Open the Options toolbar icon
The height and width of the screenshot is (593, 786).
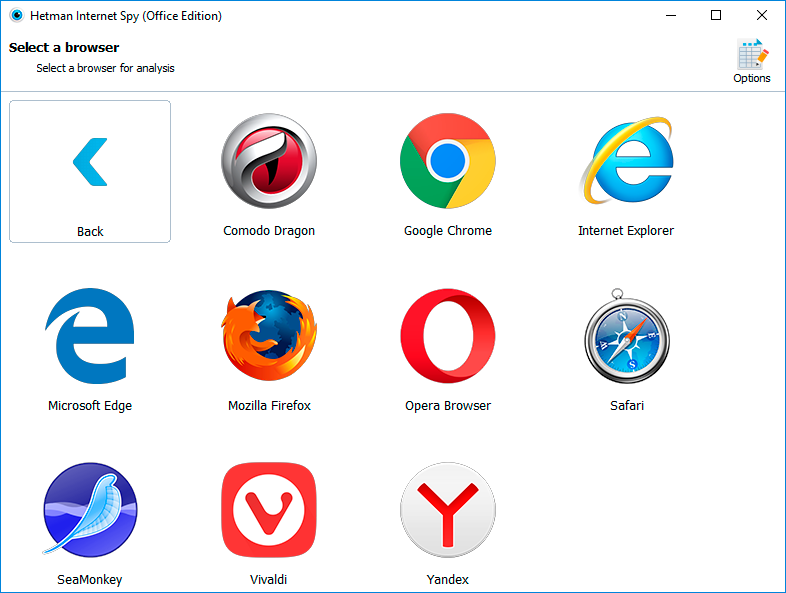point(752,61)
